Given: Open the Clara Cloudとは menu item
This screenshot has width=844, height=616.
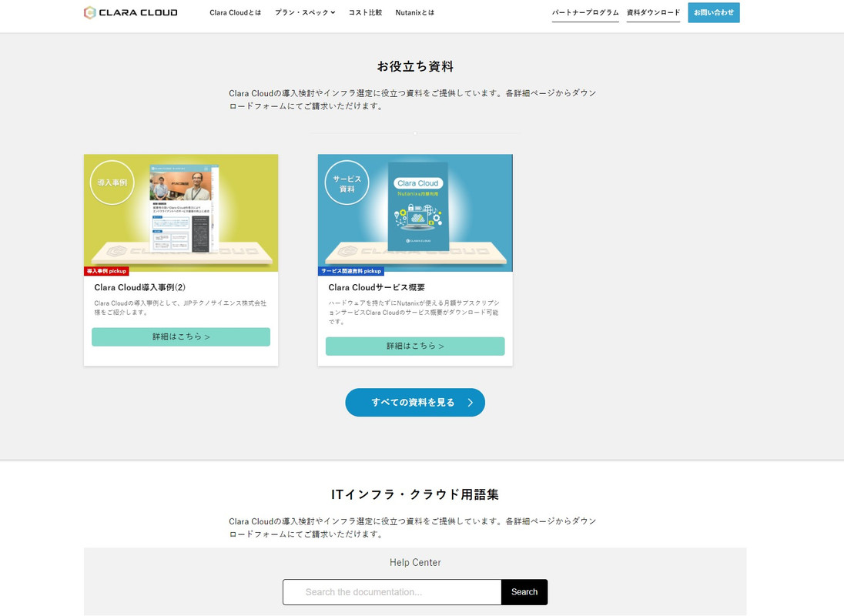Looking at the screenshot, I should [x=235, y=12].
